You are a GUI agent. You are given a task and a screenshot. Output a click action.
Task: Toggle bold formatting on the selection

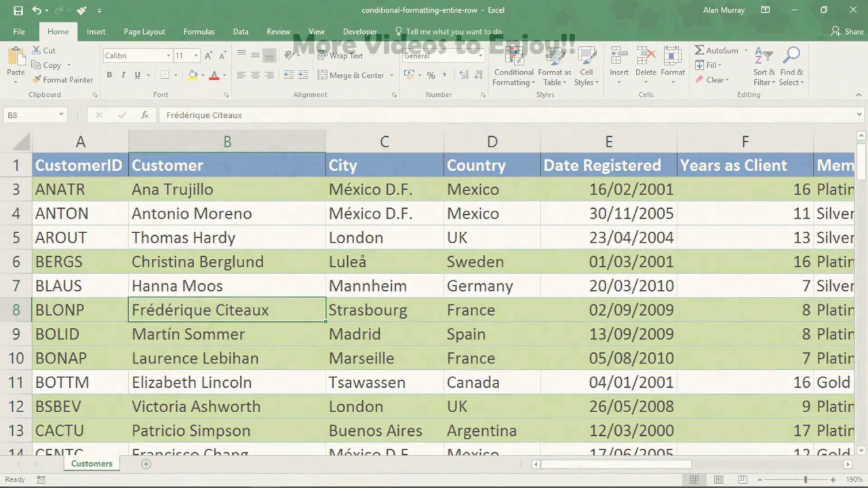tap(108, 75)
